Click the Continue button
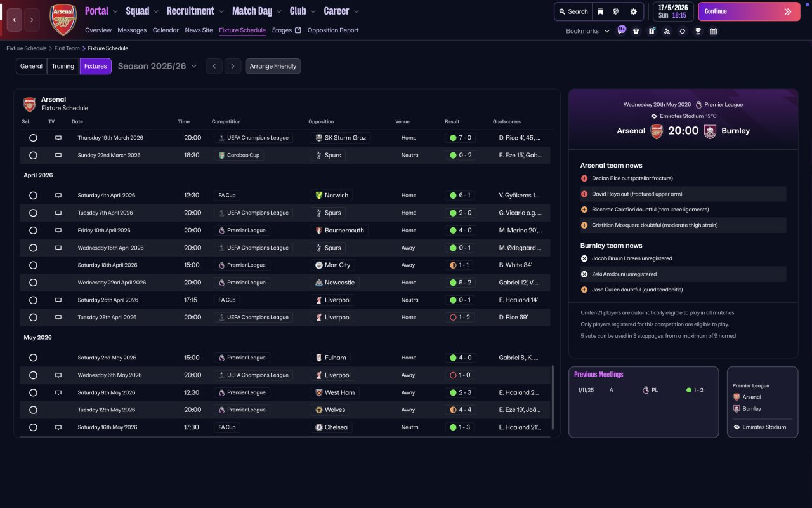Screen dimensions: 812x508 (x=749, y=11)
